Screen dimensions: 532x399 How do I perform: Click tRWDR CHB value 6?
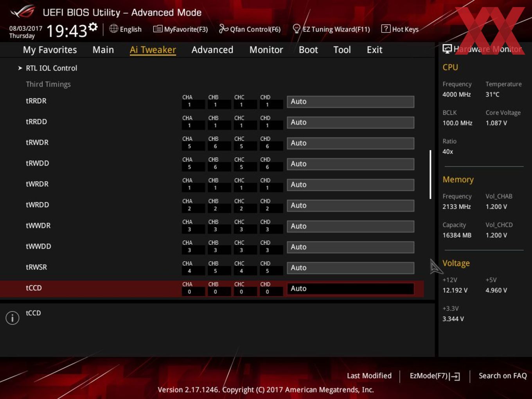(216, 146)
